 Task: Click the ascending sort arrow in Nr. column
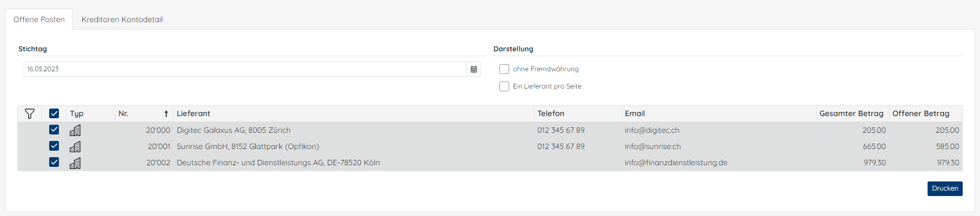click(x=166, y=113)
